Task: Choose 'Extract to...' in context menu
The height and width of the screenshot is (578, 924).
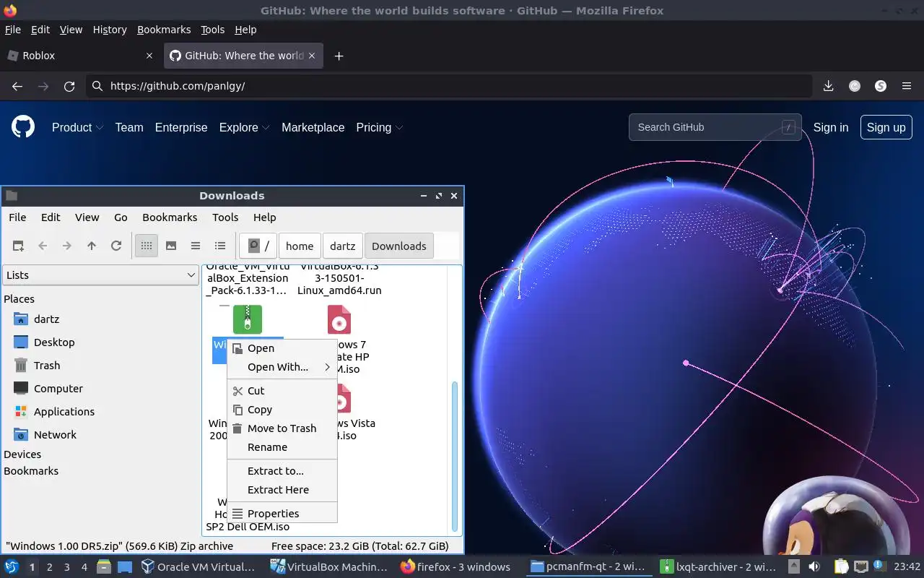Action: point(282,471)
